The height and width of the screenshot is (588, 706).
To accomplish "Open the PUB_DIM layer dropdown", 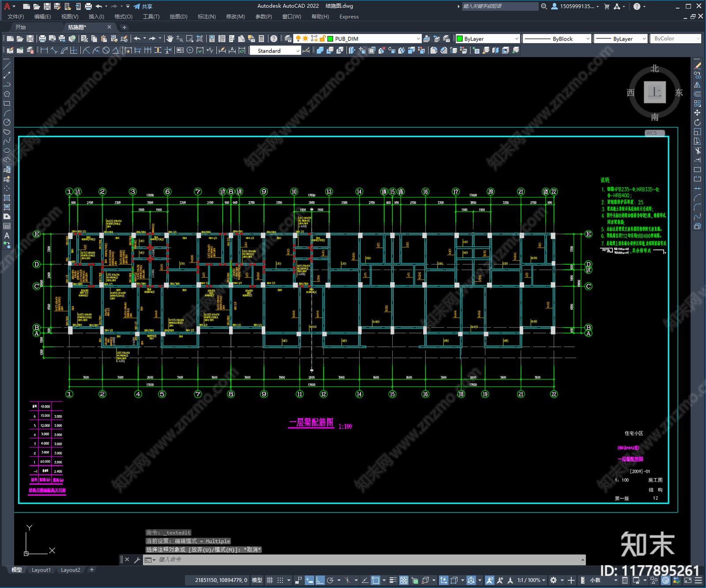I will (357, 39).
